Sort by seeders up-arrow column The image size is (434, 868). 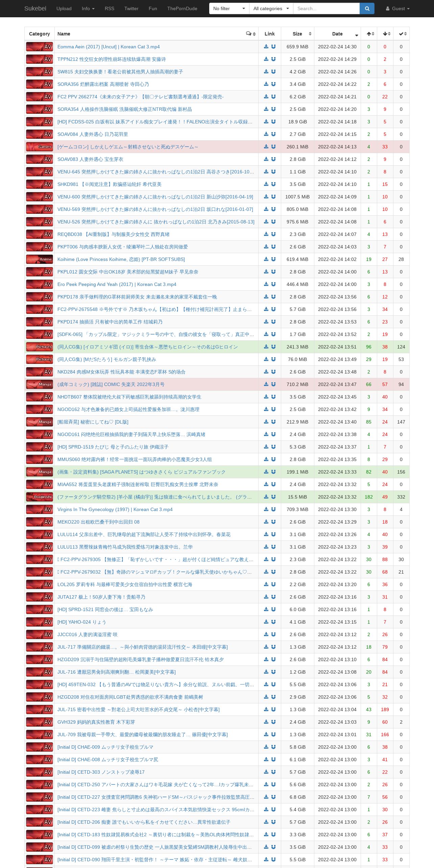pos(369,34)
